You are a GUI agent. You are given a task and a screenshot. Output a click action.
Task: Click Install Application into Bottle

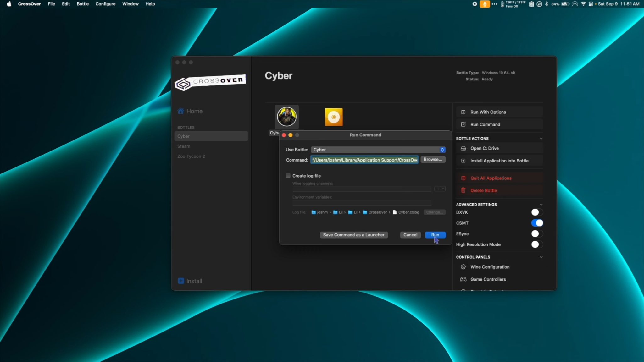click(499, 161)
